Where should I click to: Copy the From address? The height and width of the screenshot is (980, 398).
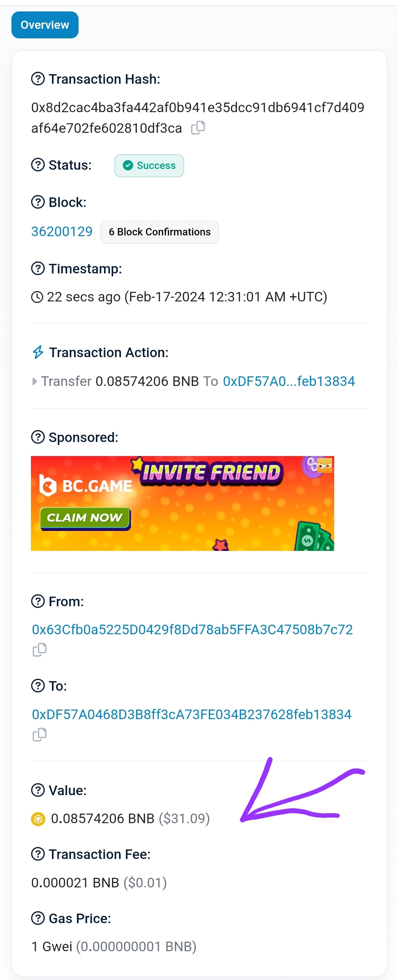pyautogui.click(x=39, y=650)
